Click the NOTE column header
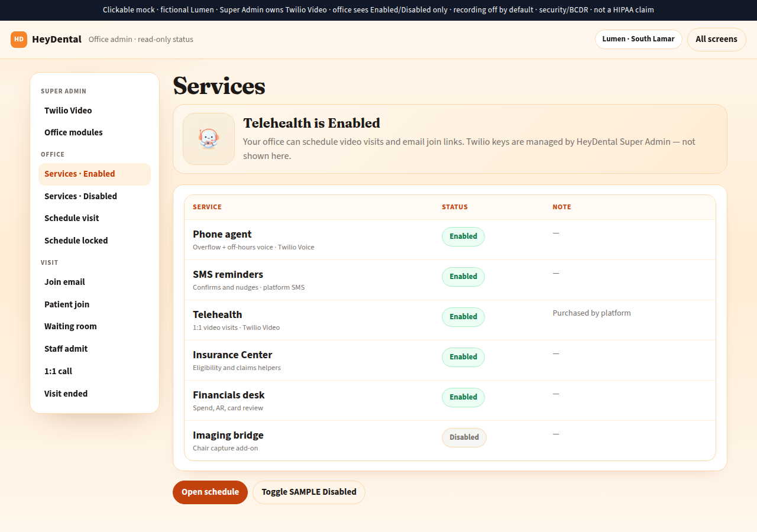Image resolution: width=757 pixels, height=532 pixels. point(562,207)
